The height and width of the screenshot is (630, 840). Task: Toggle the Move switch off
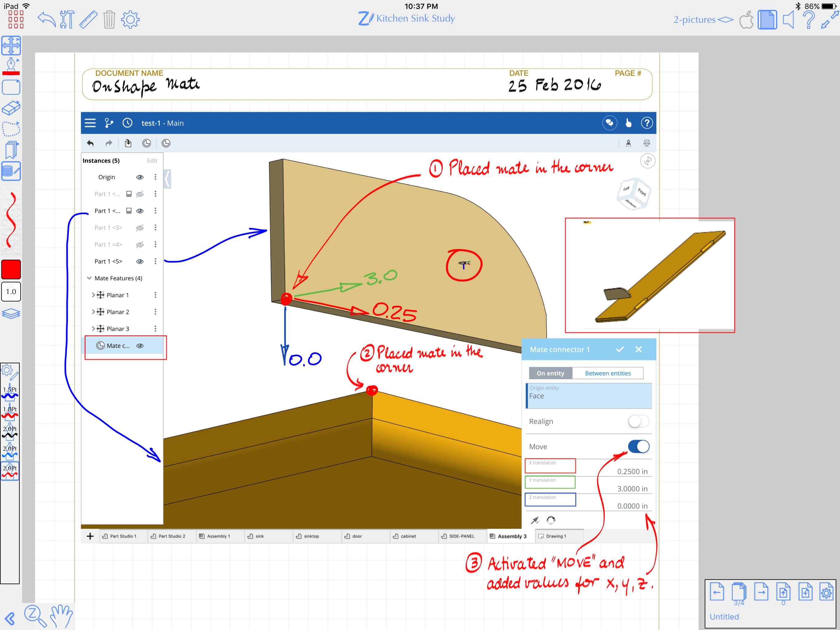pos(638,446)
